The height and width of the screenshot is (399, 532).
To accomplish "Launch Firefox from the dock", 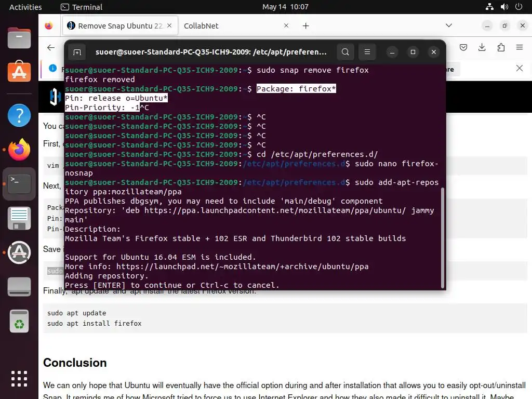I will (19, 150).
